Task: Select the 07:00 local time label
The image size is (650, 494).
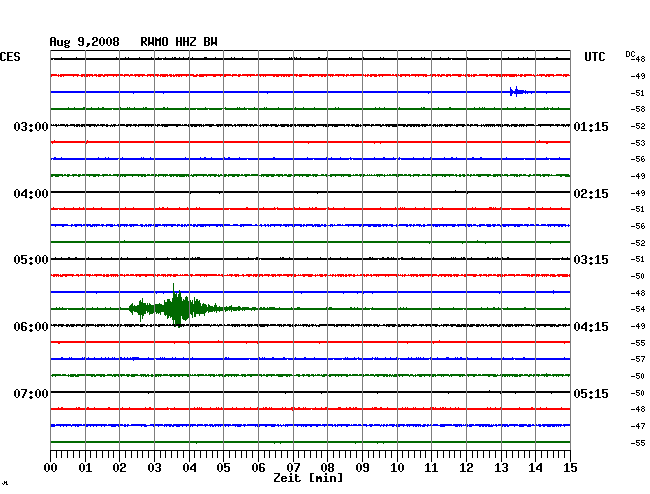Action: (31, 393)
